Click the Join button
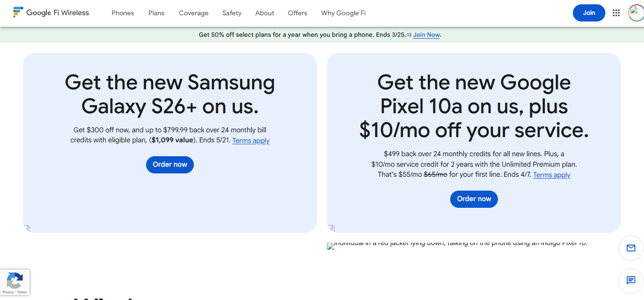 tap(589, 13)
